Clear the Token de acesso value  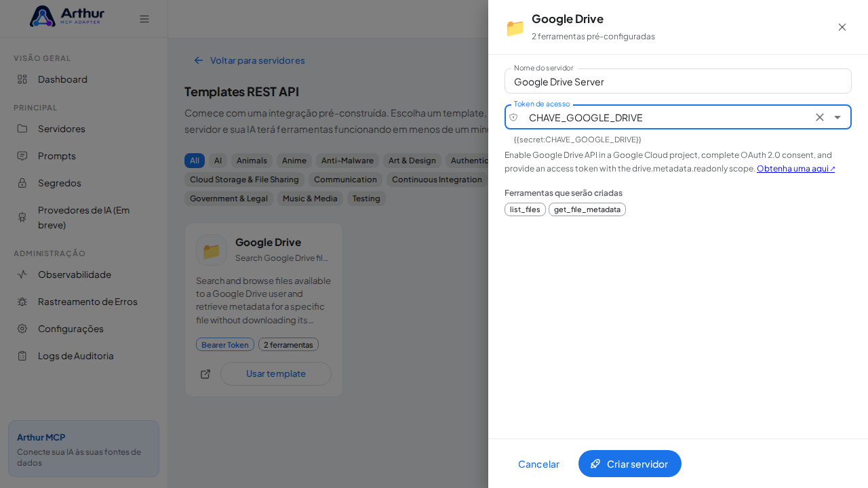(820, 117)
